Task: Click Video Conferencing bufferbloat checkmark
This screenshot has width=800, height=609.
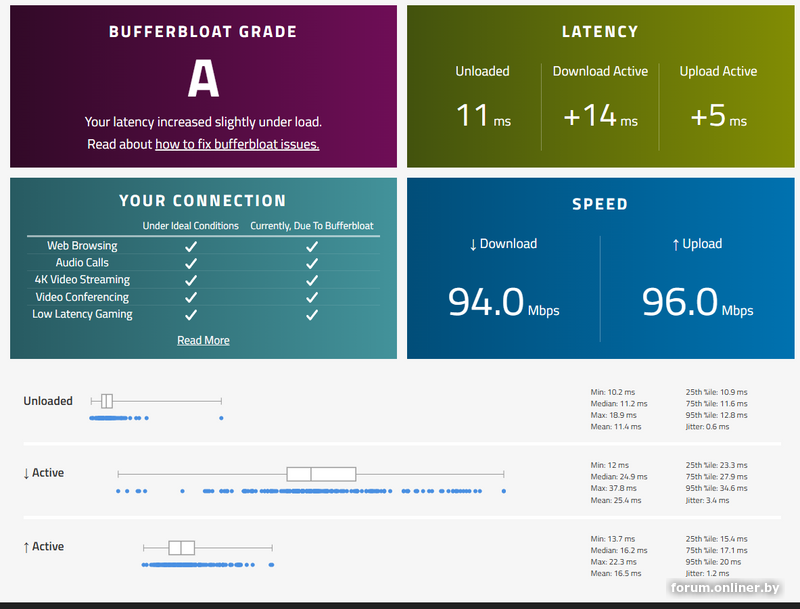Action: click(x=312, y=297)
